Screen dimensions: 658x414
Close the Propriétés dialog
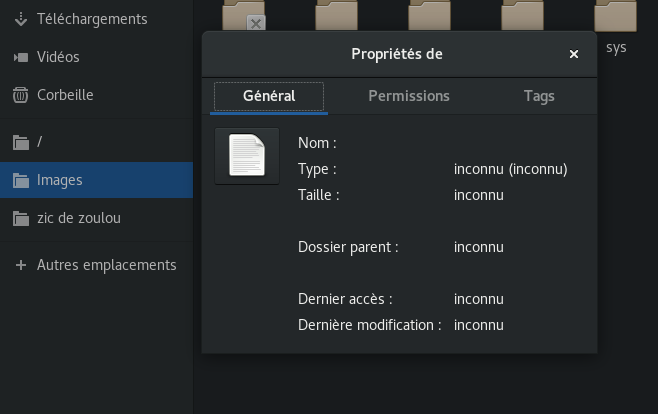[574, 54]
